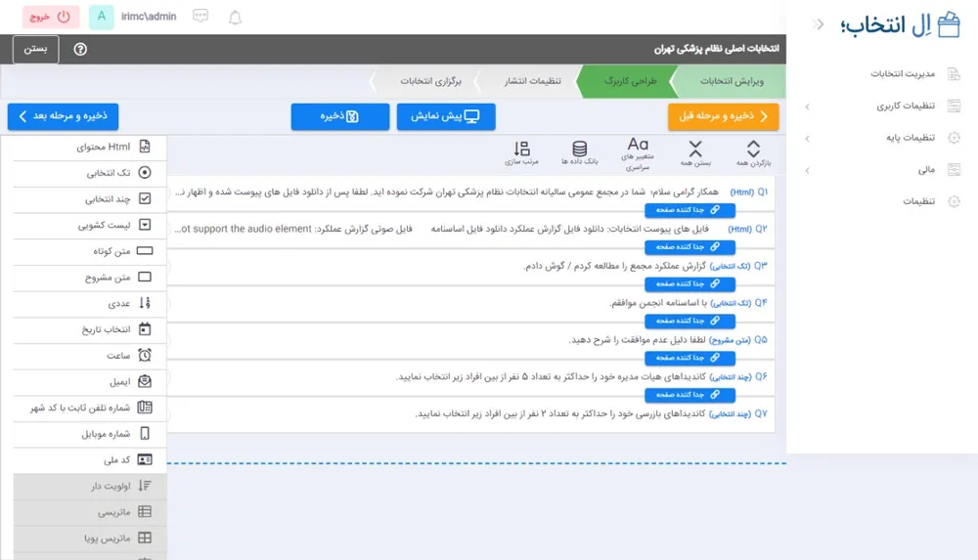Click بستن همه collapse-all icon
The image size is (978, 560).
click(695, 153)
